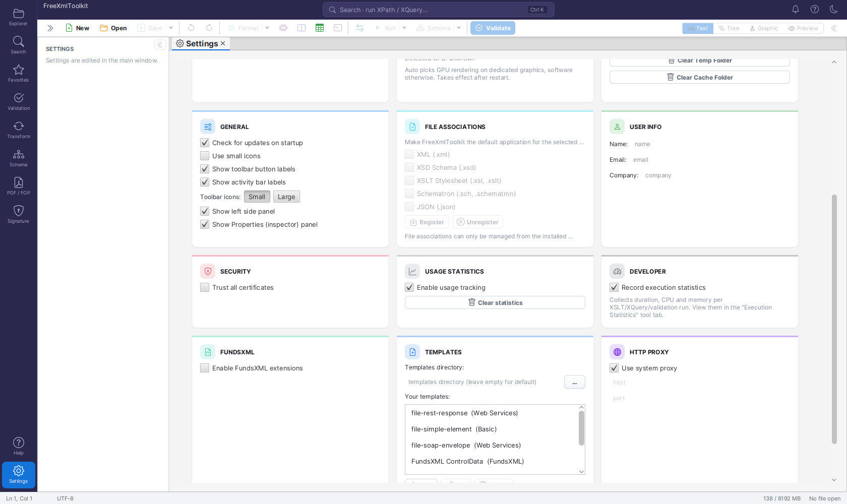Image resolution: width=847 pixels, height=504 pixels.
Task: Click the settings page vertical scrollbar
Action: click(834, 320)
